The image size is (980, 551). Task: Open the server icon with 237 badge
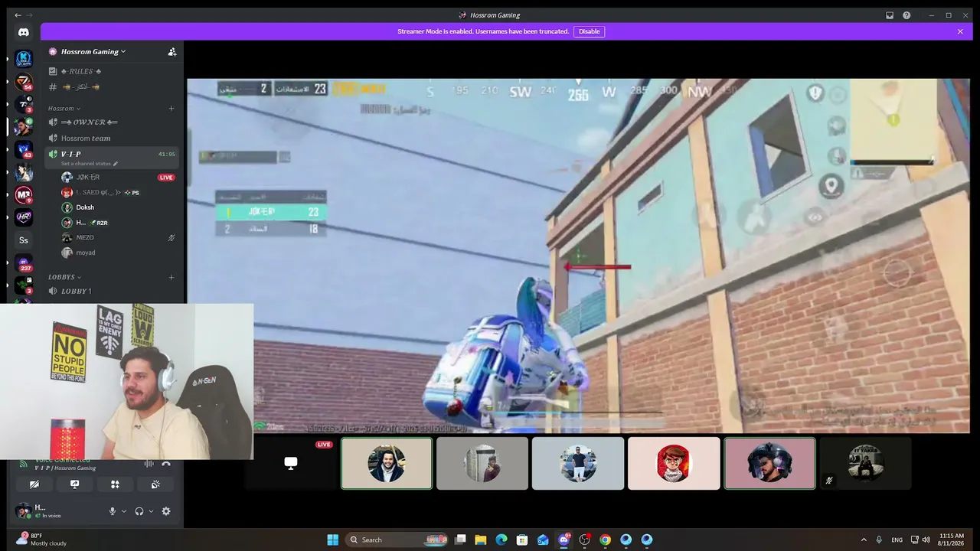pos(24,262)
